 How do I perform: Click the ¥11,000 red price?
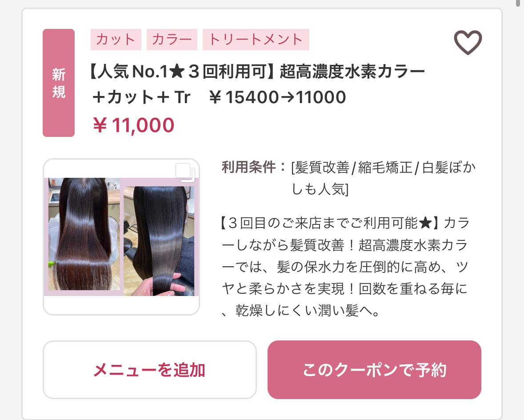coord(133,125)
